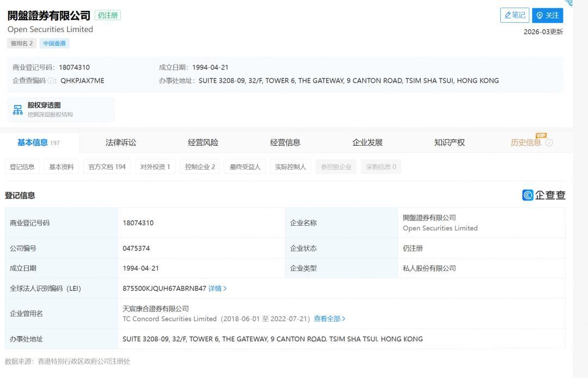Viewport: 588px width, 378px height.
Task: Switch to the 经营信息 tab
Action: click(285, 142)
